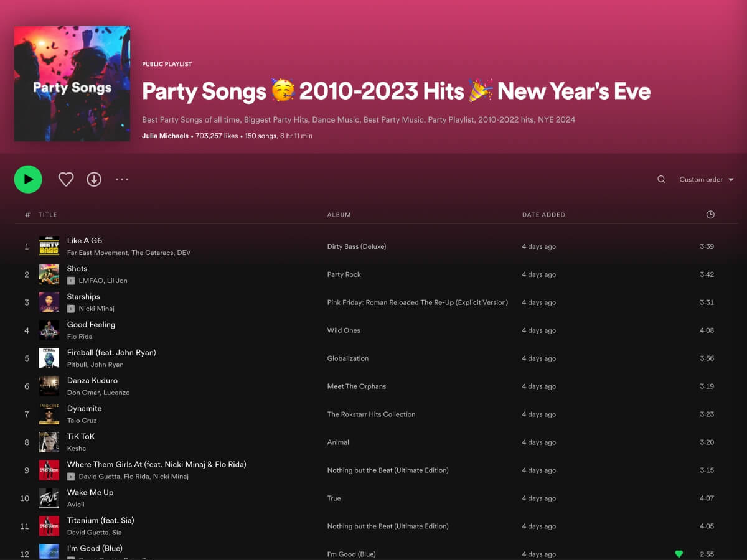The image size is (747, 560).
Task: Open the I'm Good (Blue) album link
Action: click(x=352, y=554)
